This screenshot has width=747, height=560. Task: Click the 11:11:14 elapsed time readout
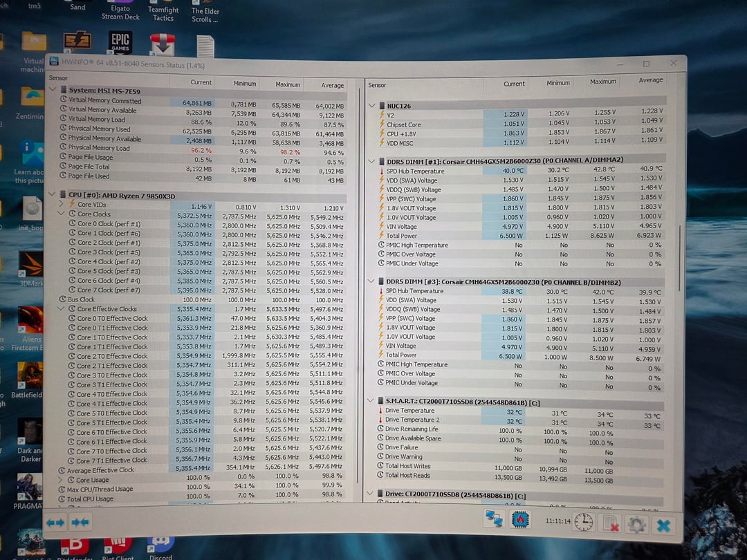[557, 521]
